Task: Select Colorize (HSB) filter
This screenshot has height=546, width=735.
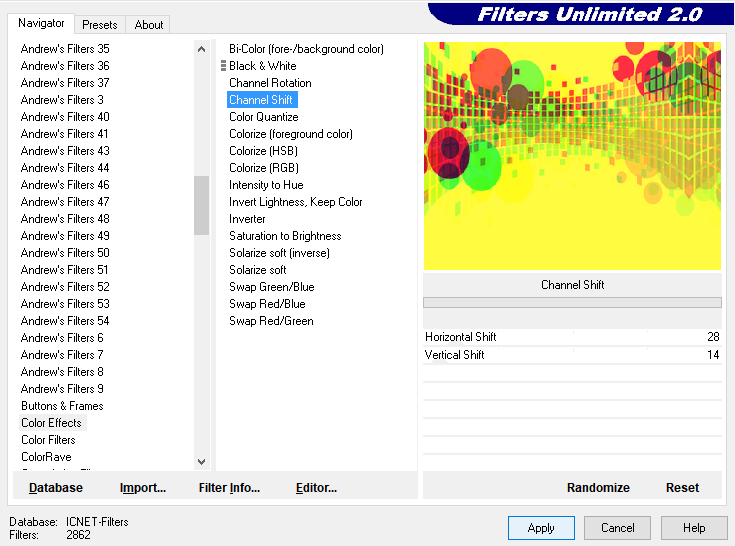Action: coord(263,151)
